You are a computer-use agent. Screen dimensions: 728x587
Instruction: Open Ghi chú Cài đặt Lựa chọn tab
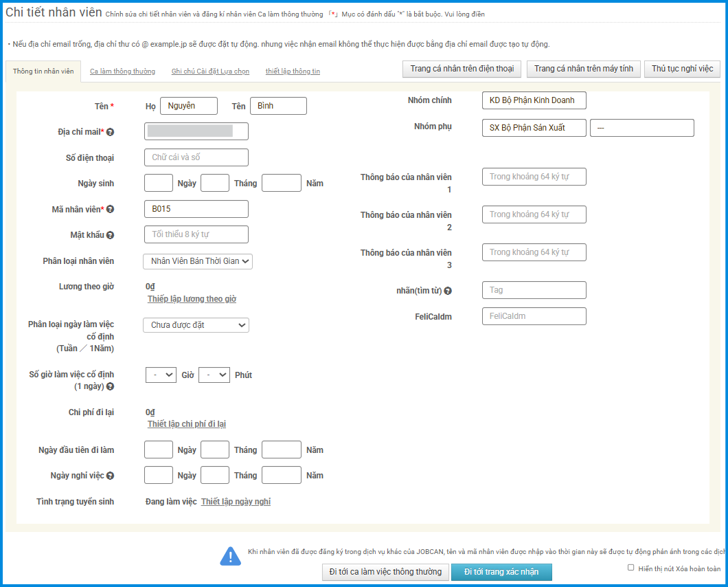210,71
